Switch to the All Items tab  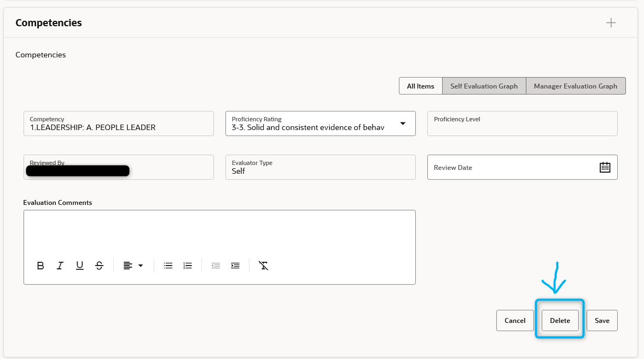[x=421, y=86]
